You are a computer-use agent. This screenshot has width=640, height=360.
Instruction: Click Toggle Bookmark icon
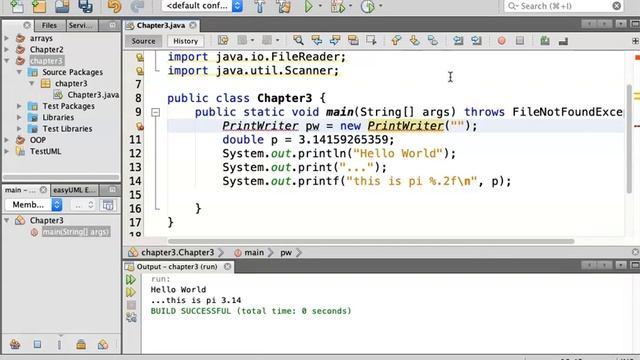pyautogui.click(x=433, y=40)
